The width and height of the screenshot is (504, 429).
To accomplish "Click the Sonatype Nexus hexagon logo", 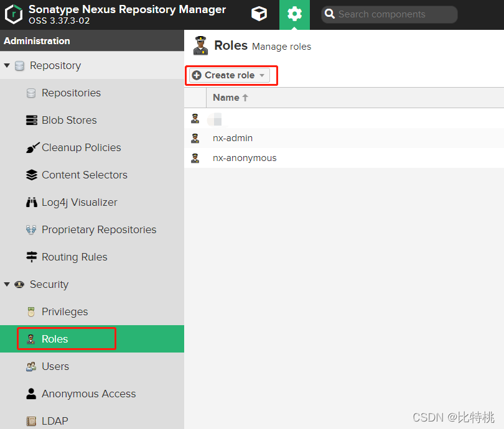I will coord(14,14).
